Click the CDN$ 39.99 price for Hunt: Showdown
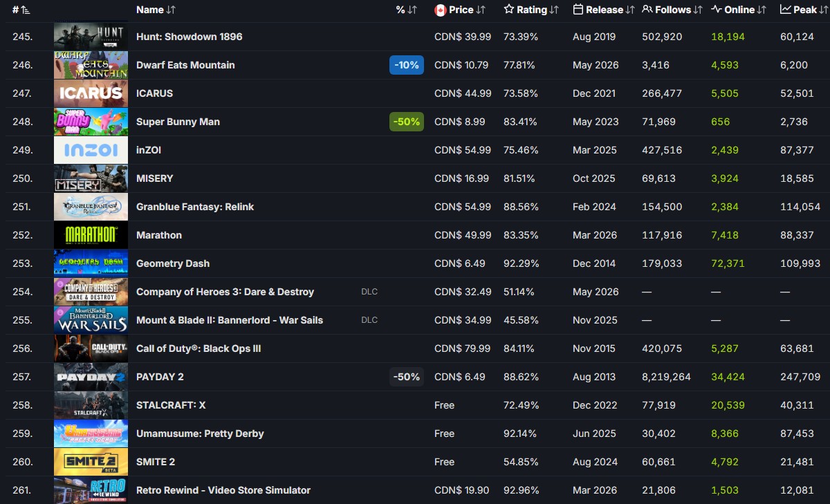Viewport: 830px width, 504px height. [x=463, y=37]
